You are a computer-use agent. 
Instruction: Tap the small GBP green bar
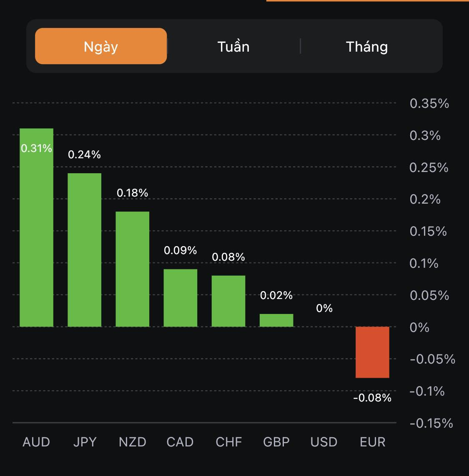(x=276, y=320)
